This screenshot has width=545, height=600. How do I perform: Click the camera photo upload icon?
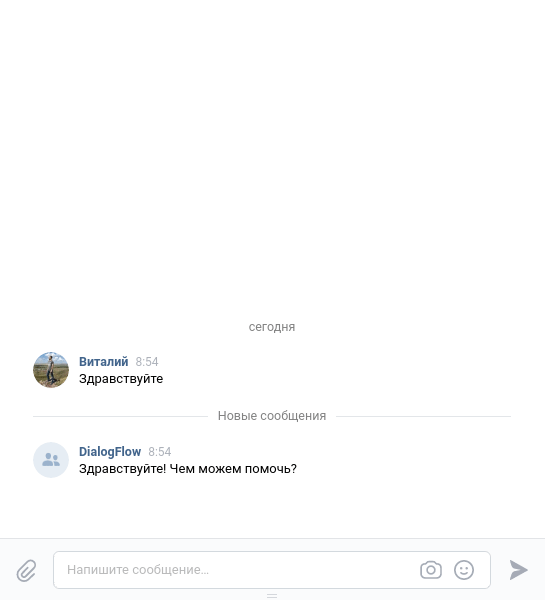pos(431,570)
